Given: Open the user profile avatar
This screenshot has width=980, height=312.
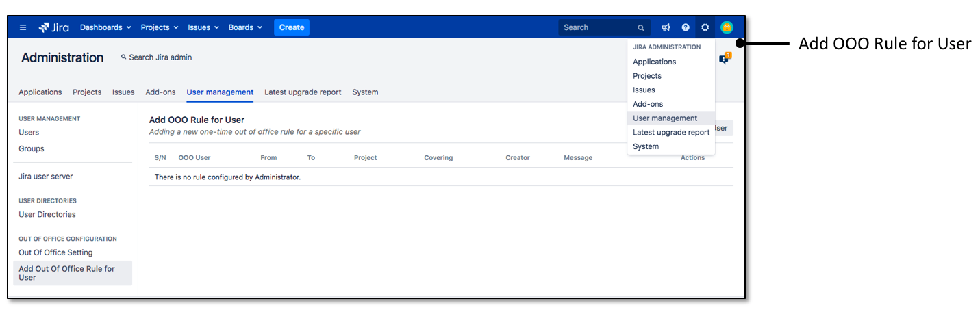Looking at the screenshot, I should pos(727,27).
